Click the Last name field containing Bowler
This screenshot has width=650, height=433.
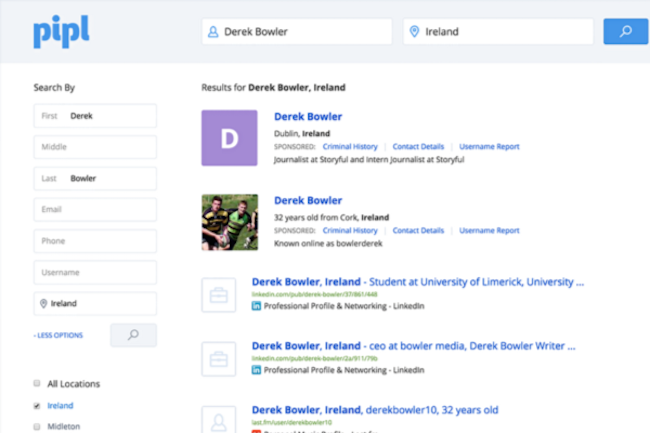tap(95, 179)
